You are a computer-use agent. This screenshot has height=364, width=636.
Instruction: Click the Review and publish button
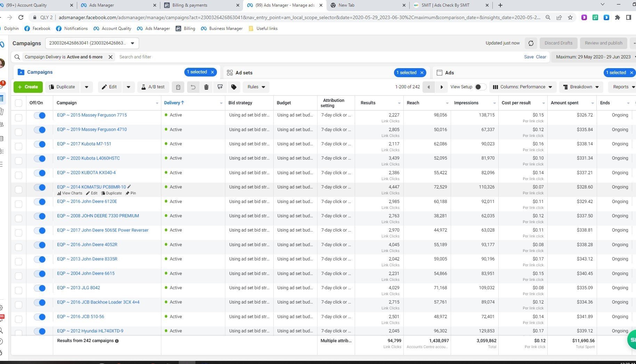[x=603, y=43]
